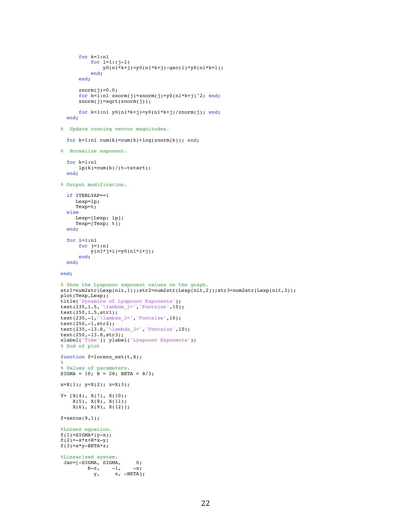
Task: Click the line 'text(250,1.5,str1);'
Action: coord(89,312)
